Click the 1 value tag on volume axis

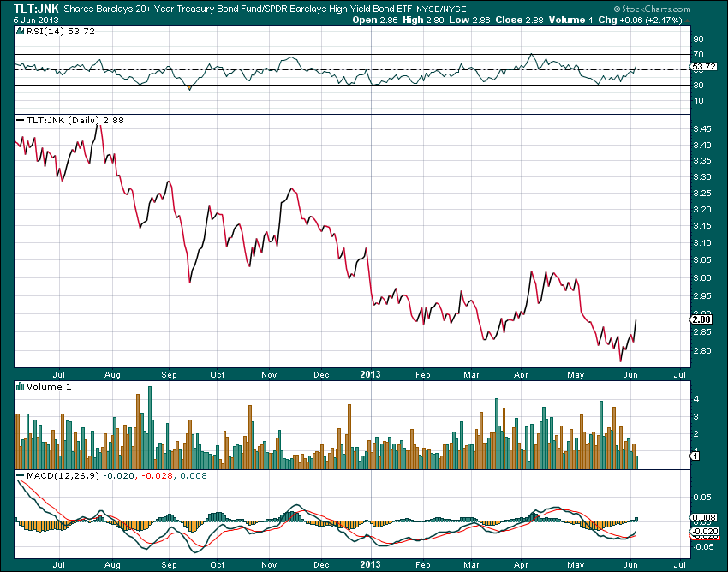click(695, 456)
